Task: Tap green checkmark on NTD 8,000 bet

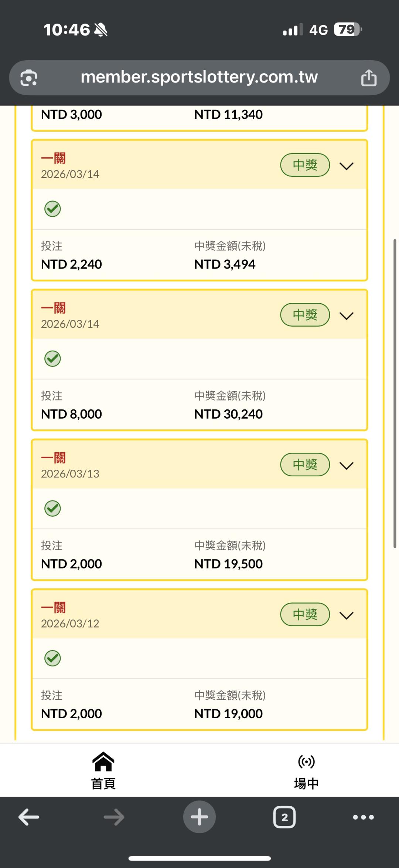Action: pyautogui.click(x=52, y=359)
